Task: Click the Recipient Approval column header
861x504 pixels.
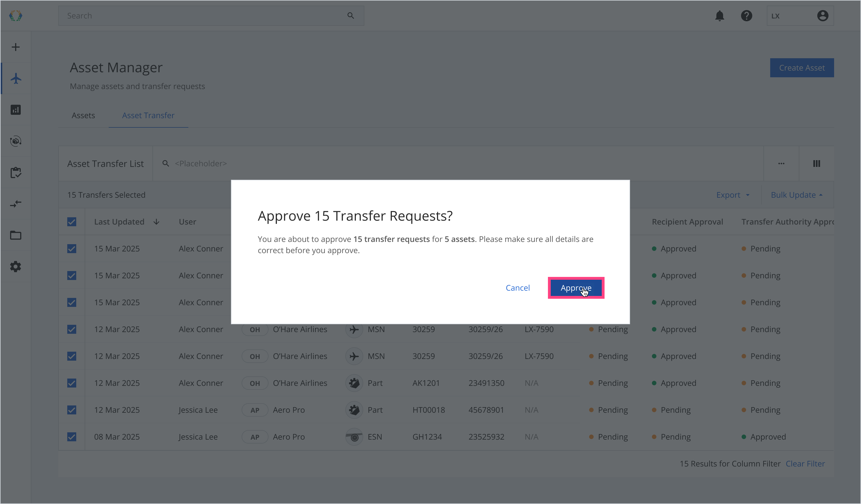Action: pos(688,222)
